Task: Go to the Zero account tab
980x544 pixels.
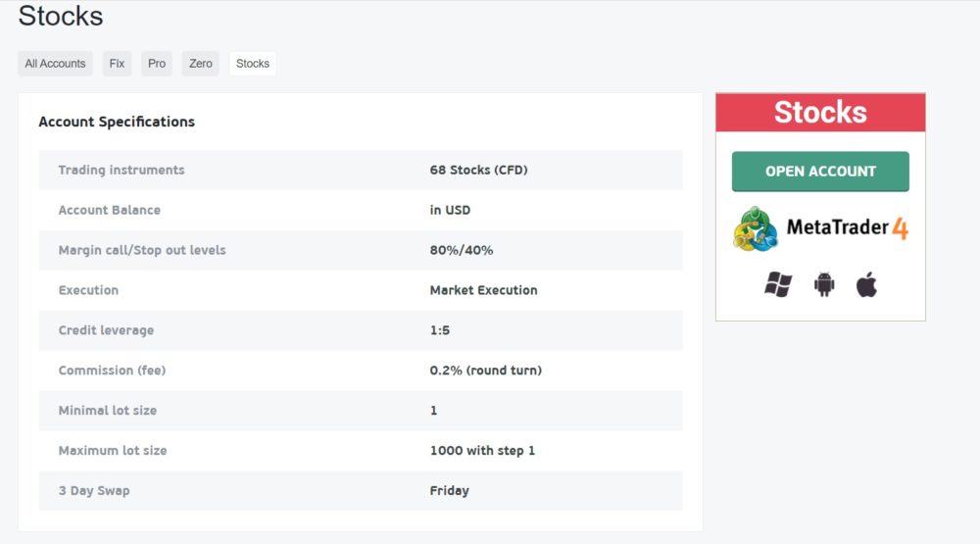Action: 201,64
